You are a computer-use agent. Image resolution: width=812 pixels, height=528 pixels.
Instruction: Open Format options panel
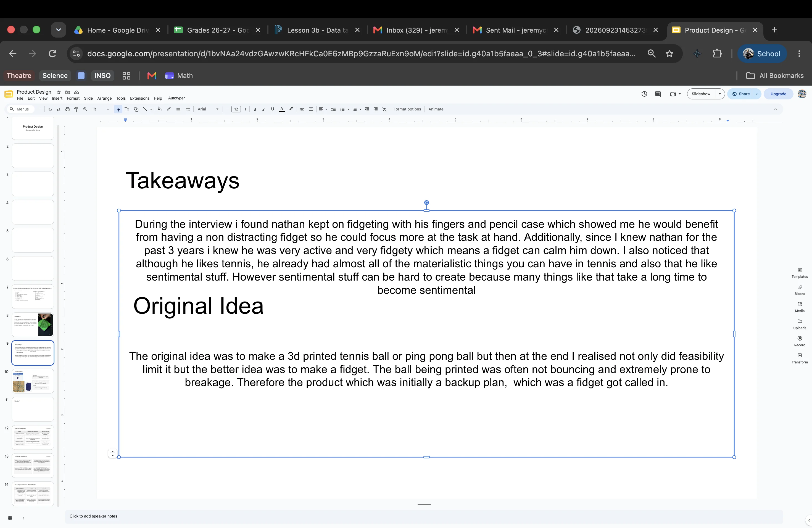[407, 109]
